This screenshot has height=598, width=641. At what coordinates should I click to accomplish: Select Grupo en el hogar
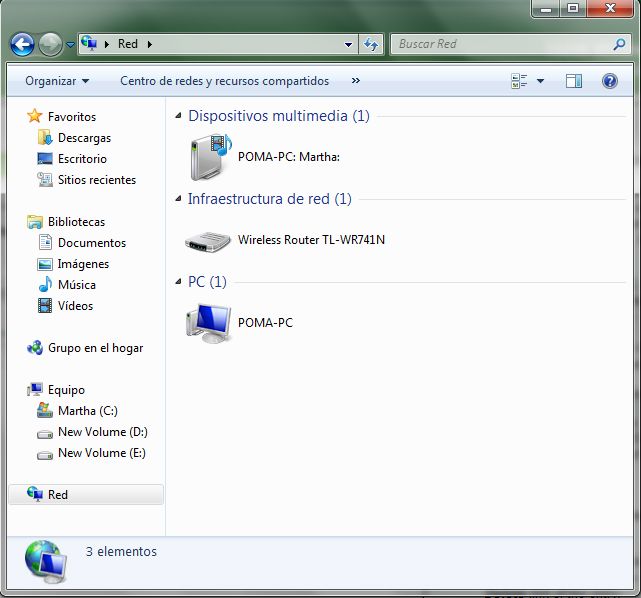coord(96,348)
